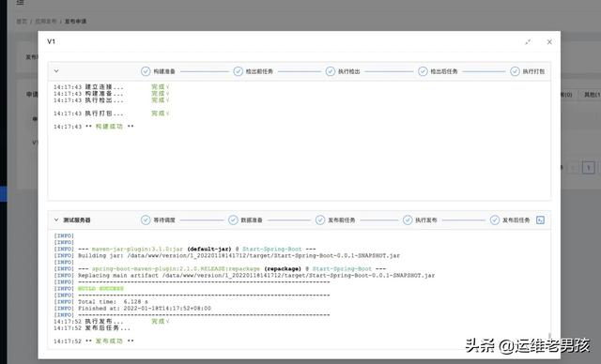Image resolution: width=601 pixels, height=364 pixels.
Task: Click the 执行发布 step label
Action: click(426, 220)
